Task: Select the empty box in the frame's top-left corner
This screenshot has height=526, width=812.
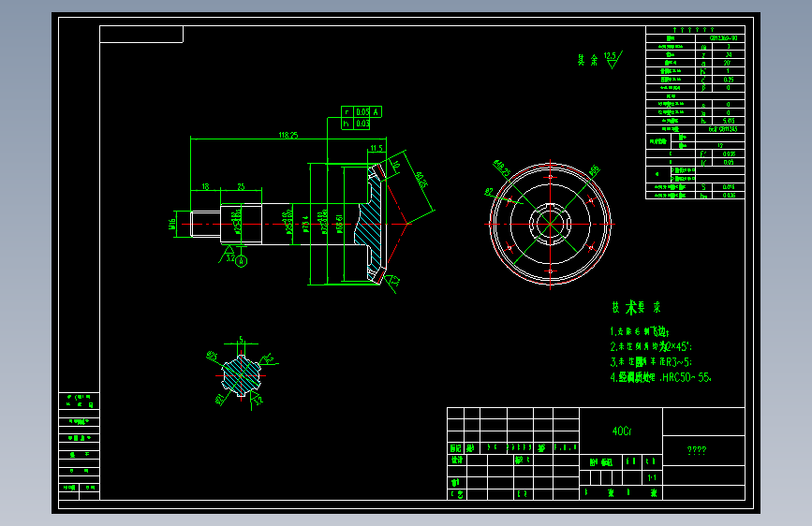Action: tap(141, 35)
